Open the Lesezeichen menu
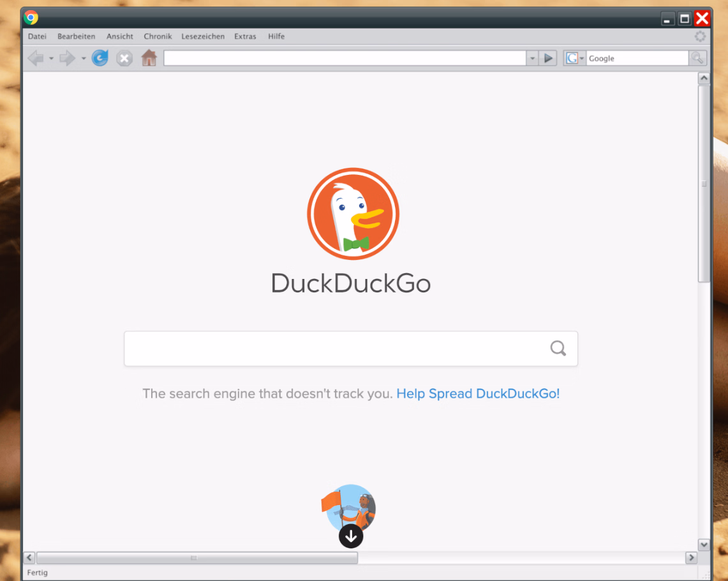The height and width of the screenshot is (581, 728). click(x=203, y=36)
